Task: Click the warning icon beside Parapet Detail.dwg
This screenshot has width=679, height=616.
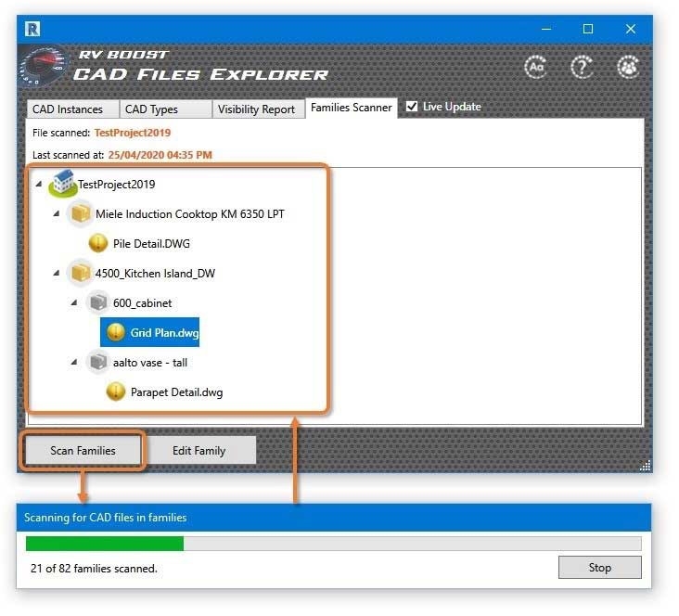Action: click(x=116, y=392)
